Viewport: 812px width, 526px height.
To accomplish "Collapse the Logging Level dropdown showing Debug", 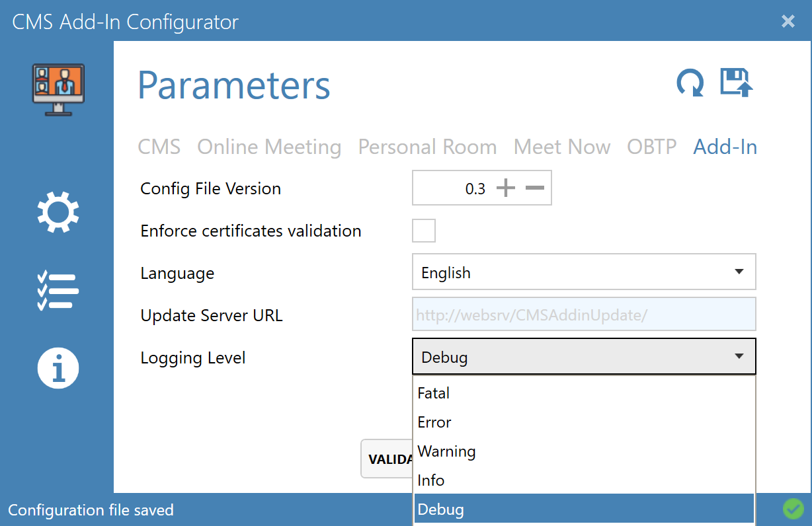I will tap(584, 357).
